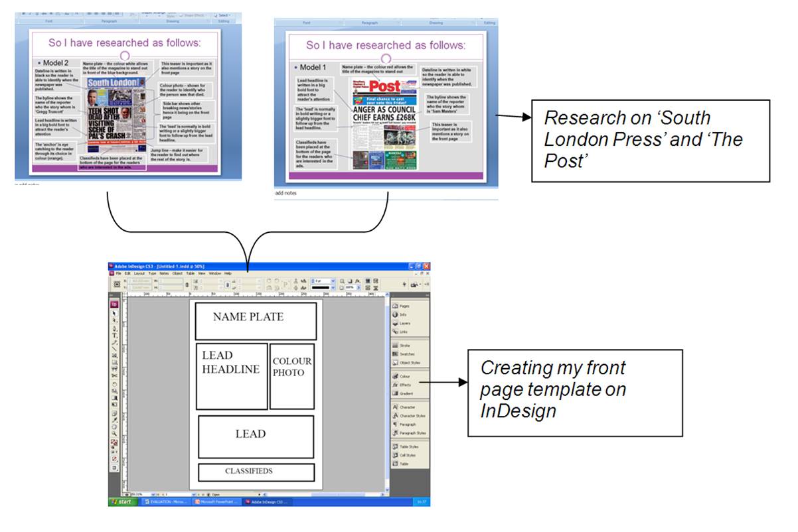Image resolution: width=798 pixels, height=532 pixels.
Task: Open the Window menu in InDesign
Action: [214, 273]
